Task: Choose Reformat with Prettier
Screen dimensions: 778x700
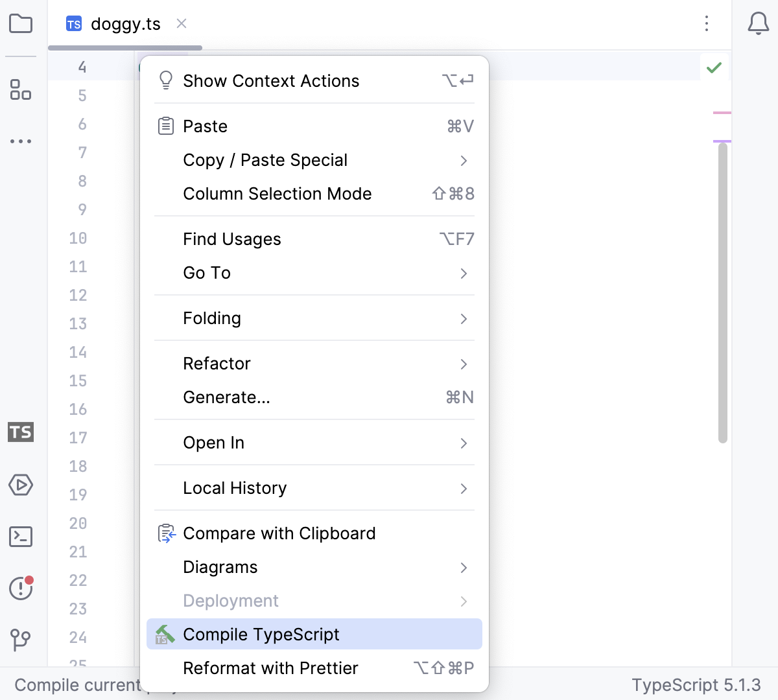Action: pos(270,668)
